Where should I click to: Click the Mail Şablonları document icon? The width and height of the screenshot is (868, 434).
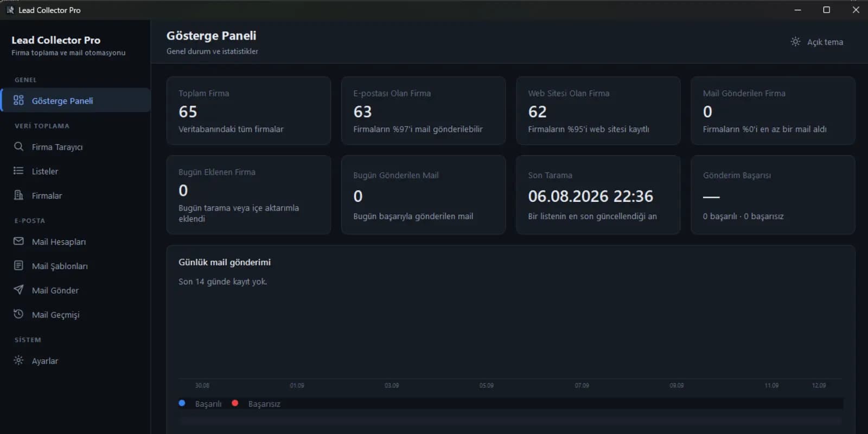(18, 266)
